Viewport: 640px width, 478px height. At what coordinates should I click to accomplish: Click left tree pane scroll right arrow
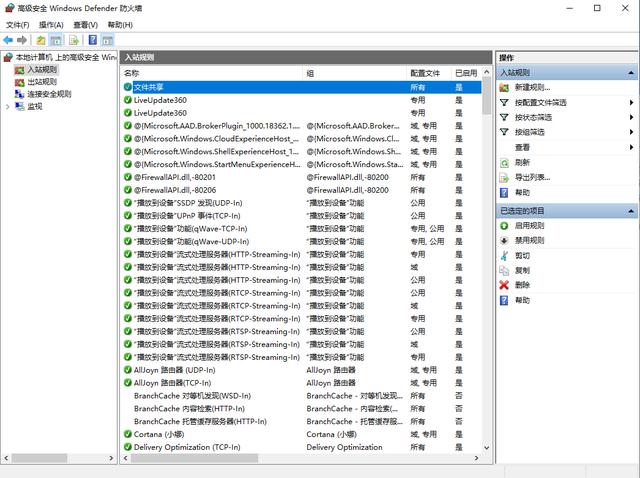tap(111, 458)
